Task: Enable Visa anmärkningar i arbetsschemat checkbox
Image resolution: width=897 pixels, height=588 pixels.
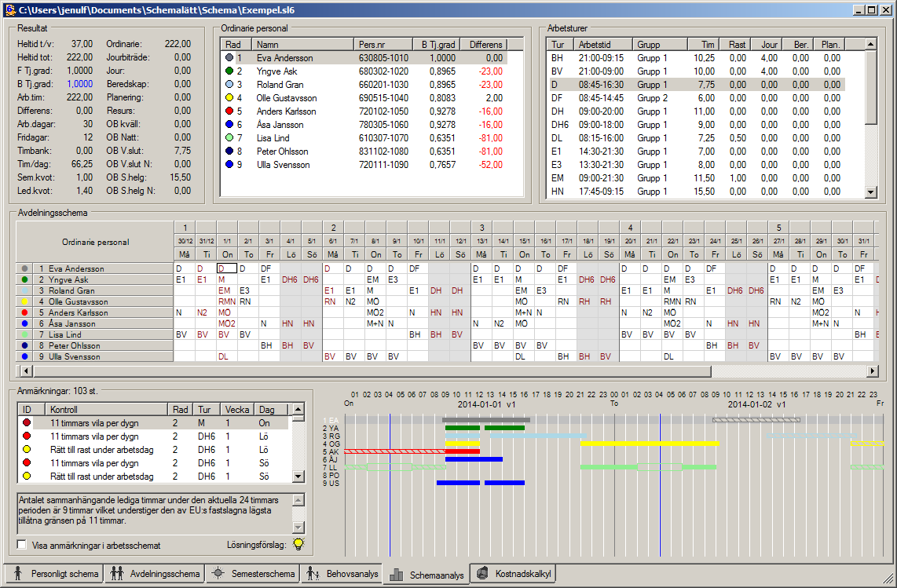Action: pos(22,545)
